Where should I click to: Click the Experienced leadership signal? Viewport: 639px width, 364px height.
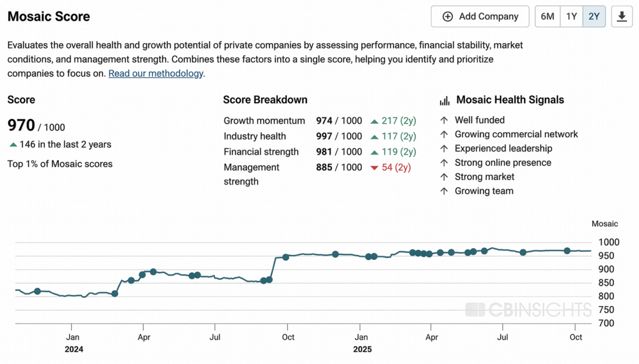tap(503, 148)
